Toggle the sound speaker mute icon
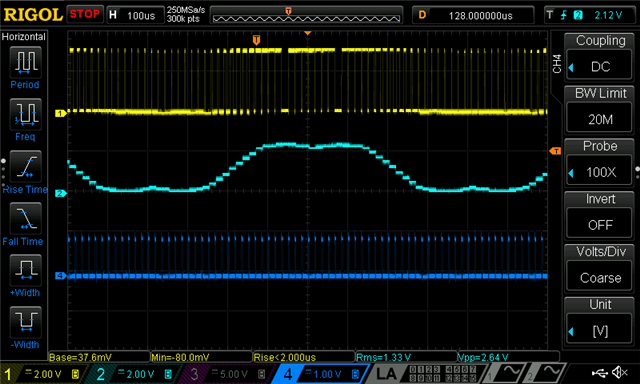Viewport: 640px width, 384px height. pos(620,372)
